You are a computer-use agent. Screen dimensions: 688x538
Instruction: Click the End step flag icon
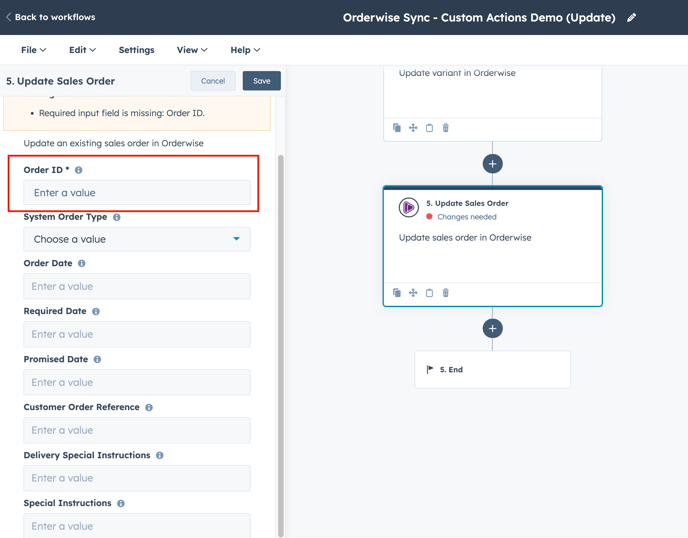click(430, 369)
